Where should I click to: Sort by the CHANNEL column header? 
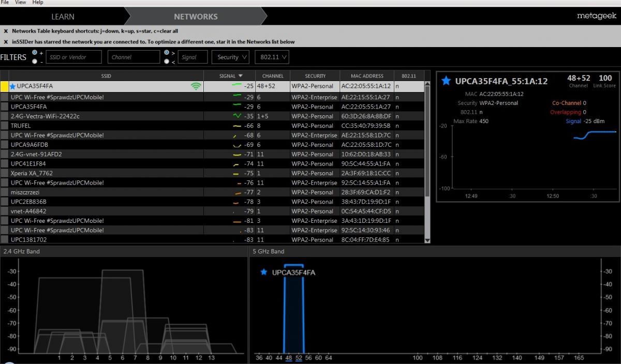coord(273,76)
